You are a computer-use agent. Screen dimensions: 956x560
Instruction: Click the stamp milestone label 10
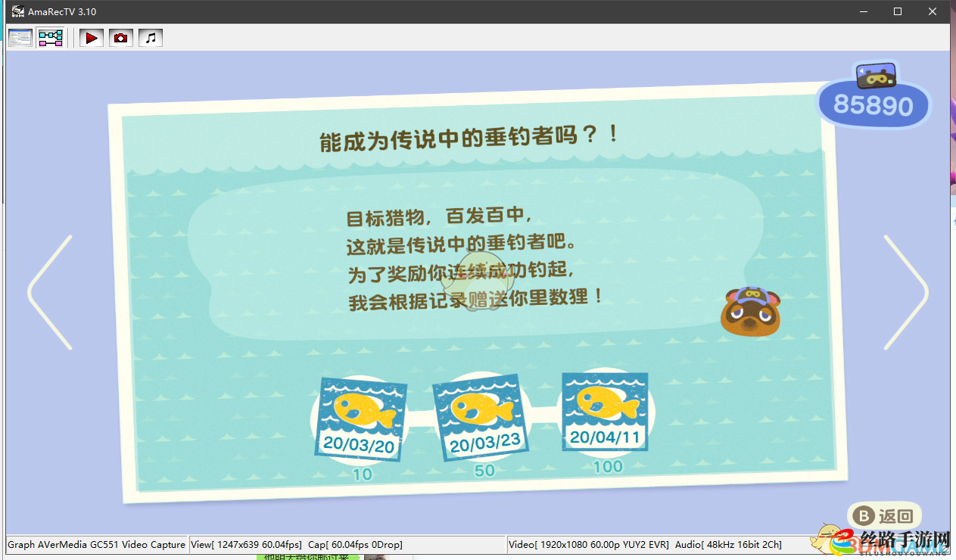pyautogui.click(x=363, y=474)
